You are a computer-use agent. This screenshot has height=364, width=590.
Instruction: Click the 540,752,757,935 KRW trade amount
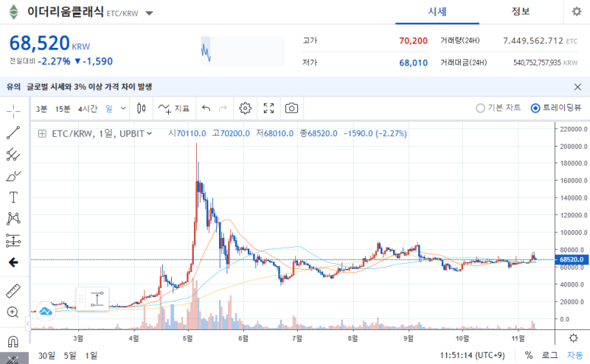(545, 63)
